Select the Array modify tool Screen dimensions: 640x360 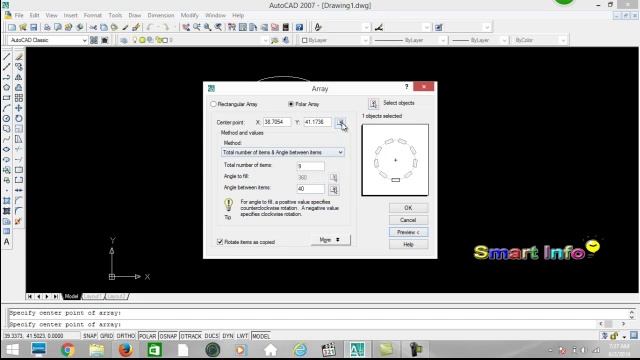point(19,98)
